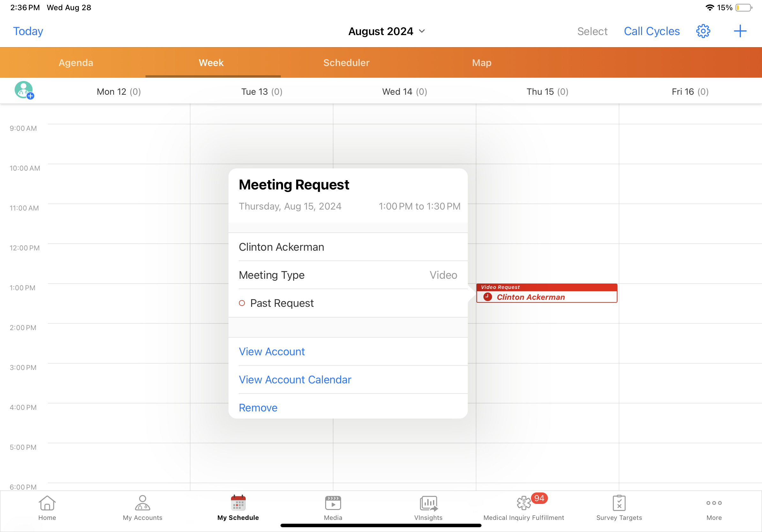Open Call Cycles
Viewport: 762px width, 532px height.
[652, 31]
